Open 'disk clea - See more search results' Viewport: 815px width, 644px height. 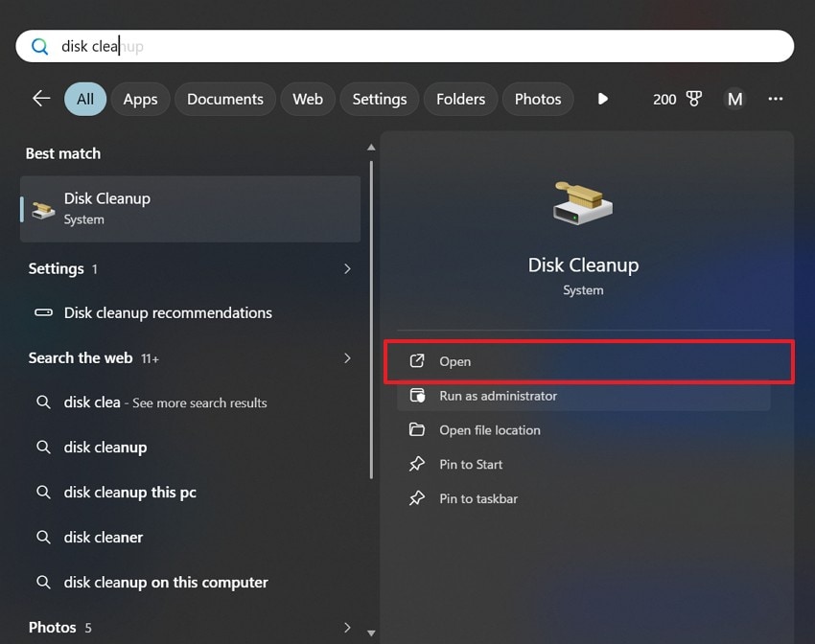point(163,402)
